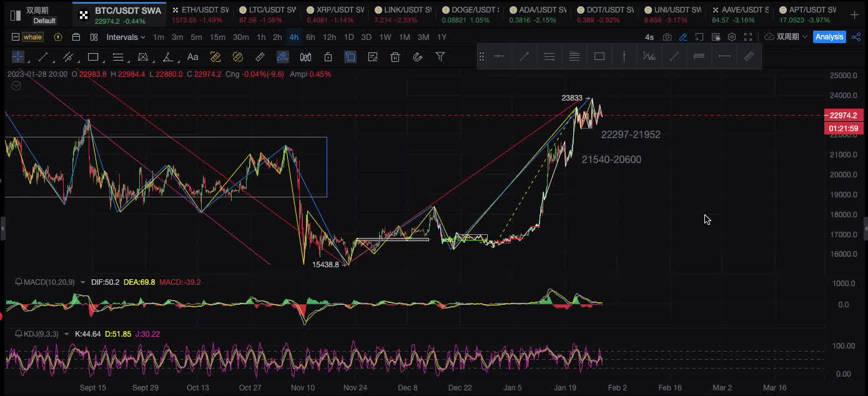Select the trend line drawing tool

pos(43,57)
